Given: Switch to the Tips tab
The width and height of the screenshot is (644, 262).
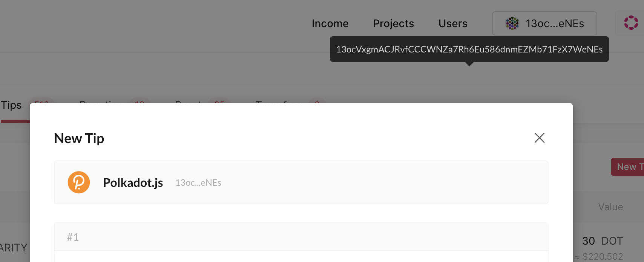Looking at the screenshot, I should click(x=11, y=105).
